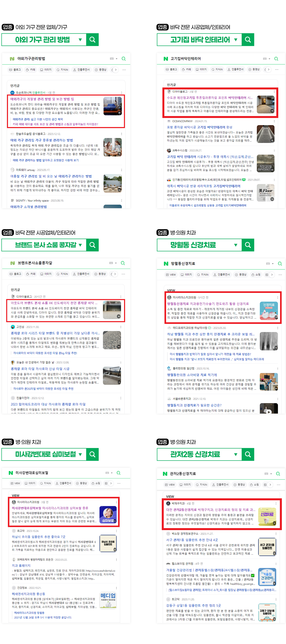Open dropdown arrow of 야외 가구 관리 방법 box

(x=80, y=40)
